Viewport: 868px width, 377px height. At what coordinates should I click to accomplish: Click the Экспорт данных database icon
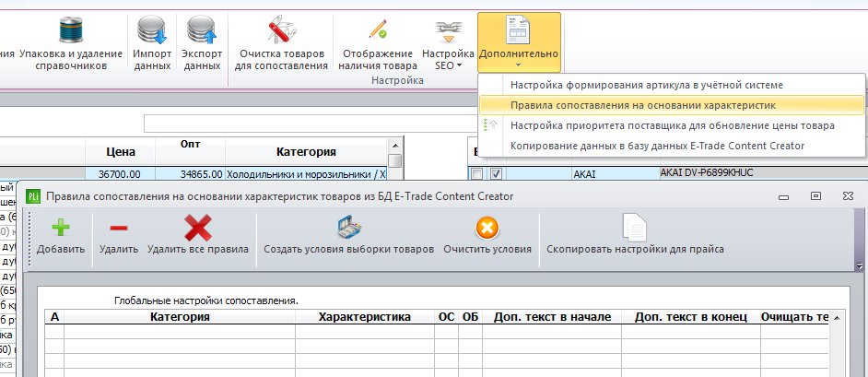point(202,29)
